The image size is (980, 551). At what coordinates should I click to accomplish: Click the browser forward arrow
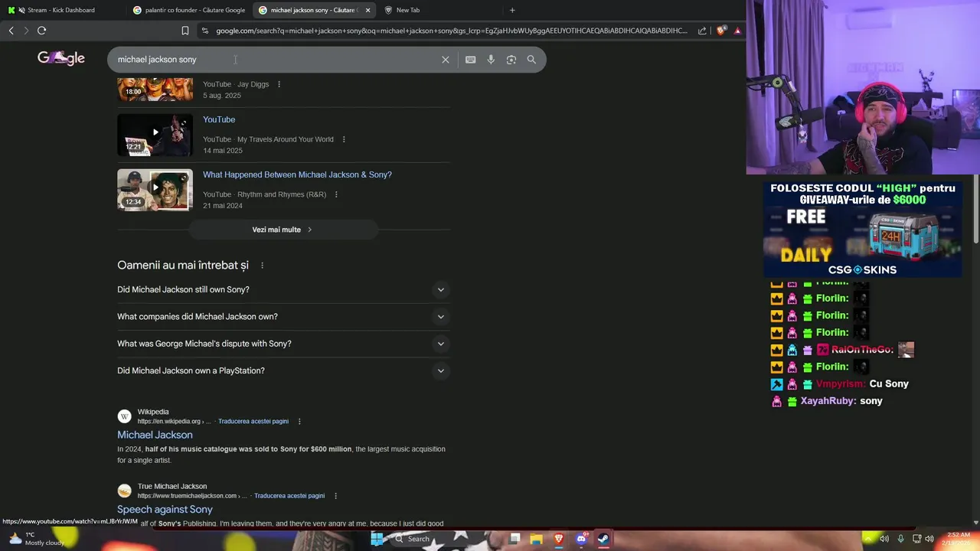26,31
